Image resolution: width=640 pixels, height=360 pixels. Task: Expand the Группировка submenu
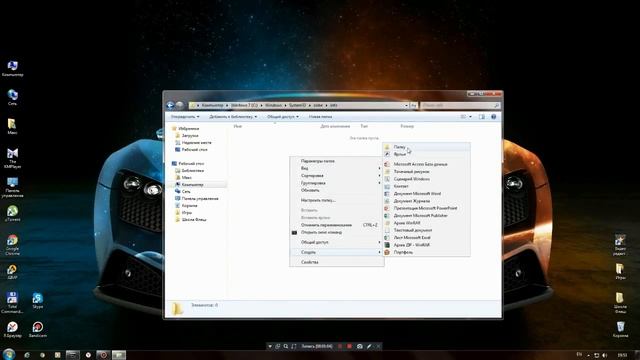click(x=336, y=183)
